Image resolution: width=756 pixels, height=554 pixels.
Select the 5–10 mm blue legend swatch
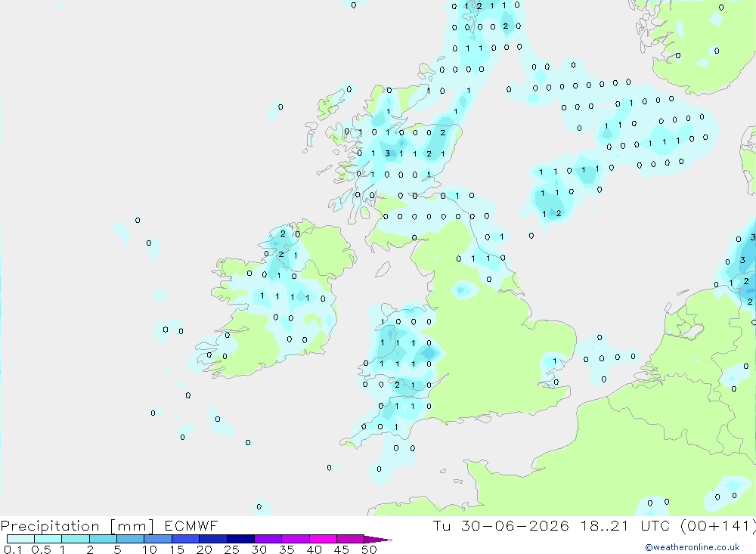point(130,539)
